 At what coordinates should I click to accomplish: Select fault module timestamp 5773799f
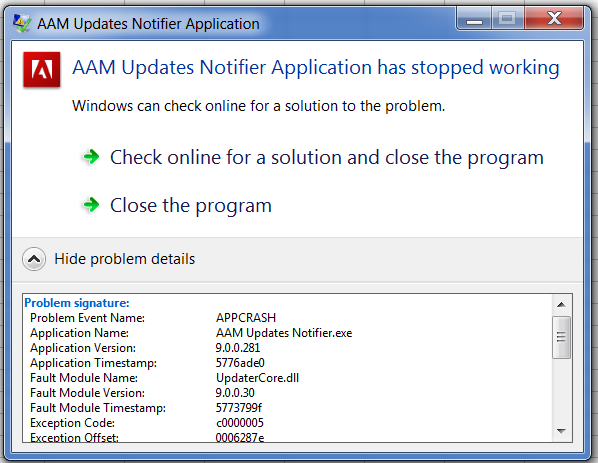(x=239, y=408)
